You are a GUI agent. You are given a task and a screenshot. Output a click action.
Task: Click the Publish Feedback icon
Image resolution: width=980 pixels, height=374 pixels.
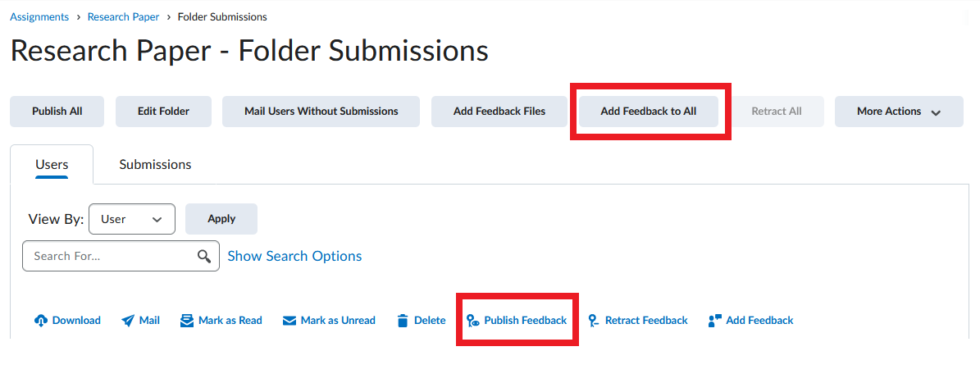pos(473,321)
